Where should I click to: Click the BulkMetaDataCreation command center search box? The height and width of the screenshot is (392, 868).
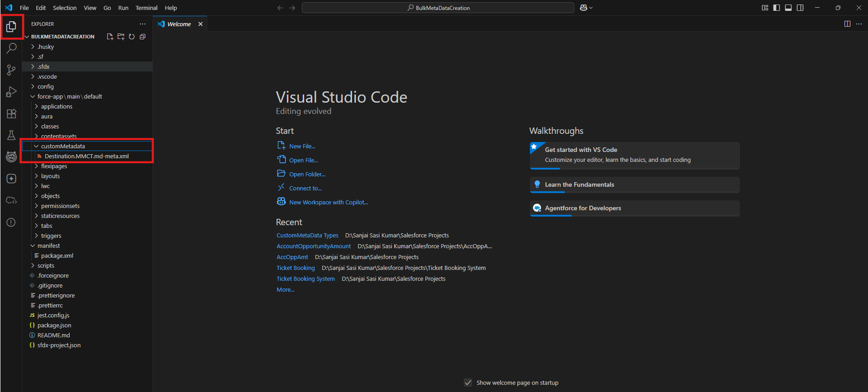click(x=438, y=8)
